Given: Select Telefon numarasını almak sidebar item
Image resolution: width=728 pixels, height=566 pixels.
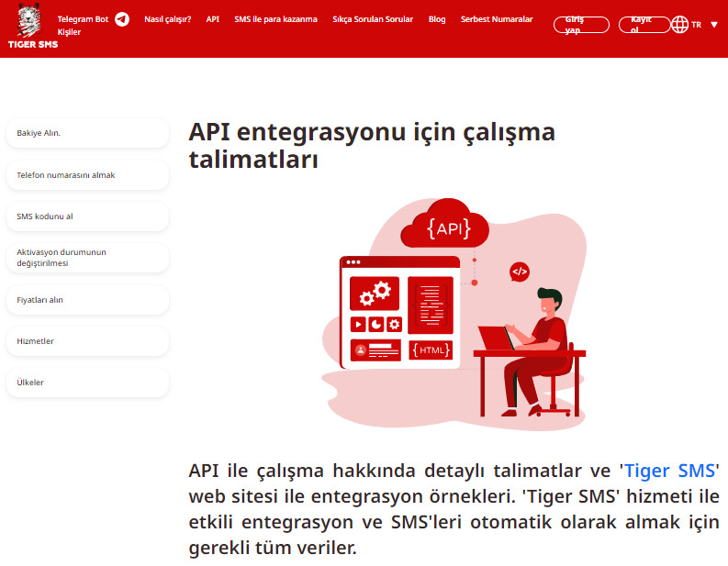Looking at the screenshot, I should (87, 175).
